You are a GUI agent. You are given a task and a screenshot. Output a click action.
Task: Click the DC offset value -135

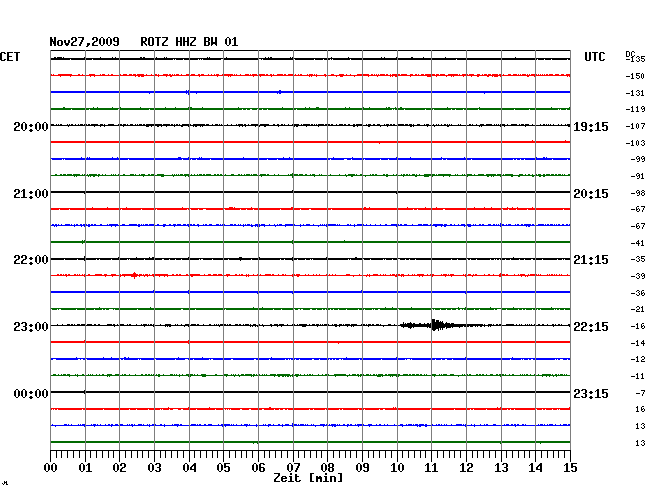636,59
